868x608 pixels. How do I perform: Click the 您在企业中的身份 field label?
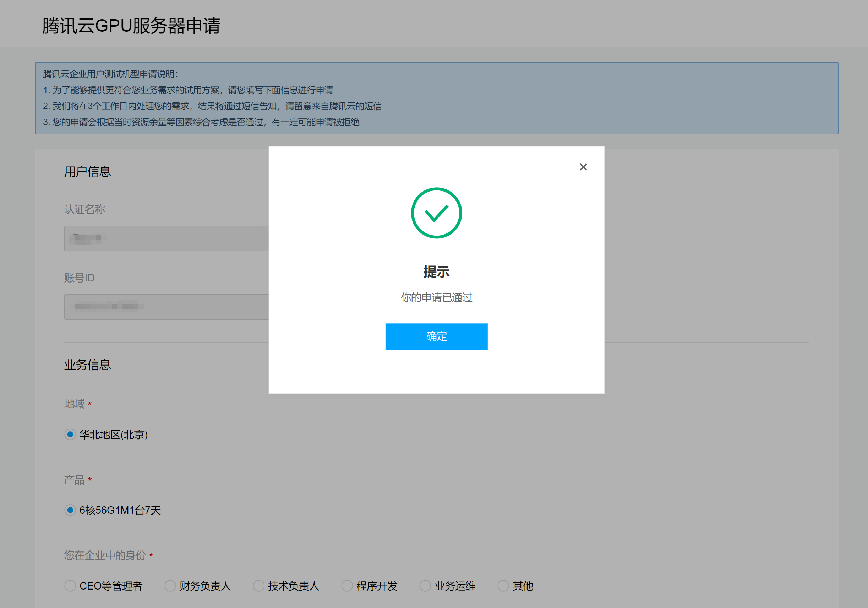[105, 555]
